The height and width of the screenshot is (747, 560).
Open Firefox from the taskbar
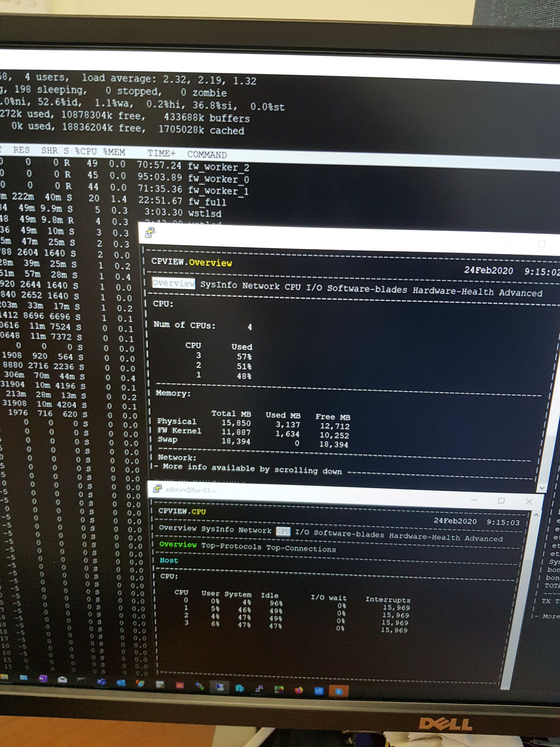tap(299, 690)
